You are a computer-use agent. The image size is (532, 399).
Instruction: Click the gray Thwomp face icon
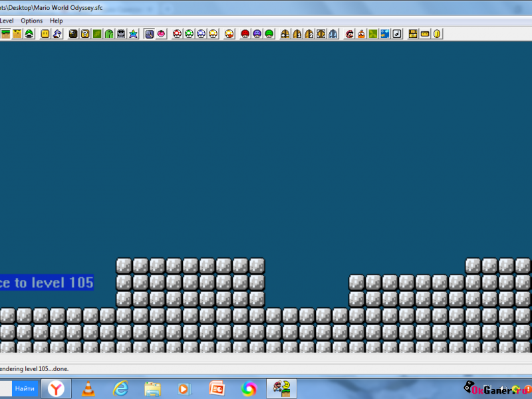point(121,34)
